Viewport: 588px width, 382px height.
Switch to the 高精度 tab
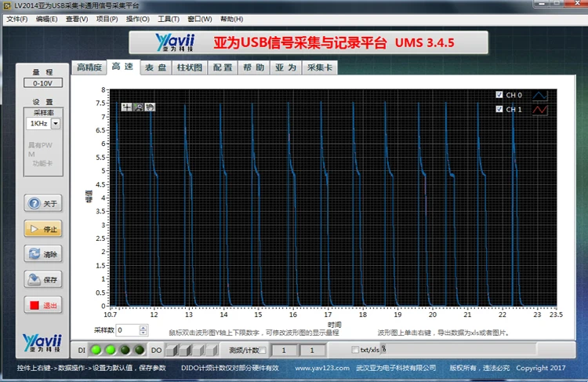tap(89, 67)
